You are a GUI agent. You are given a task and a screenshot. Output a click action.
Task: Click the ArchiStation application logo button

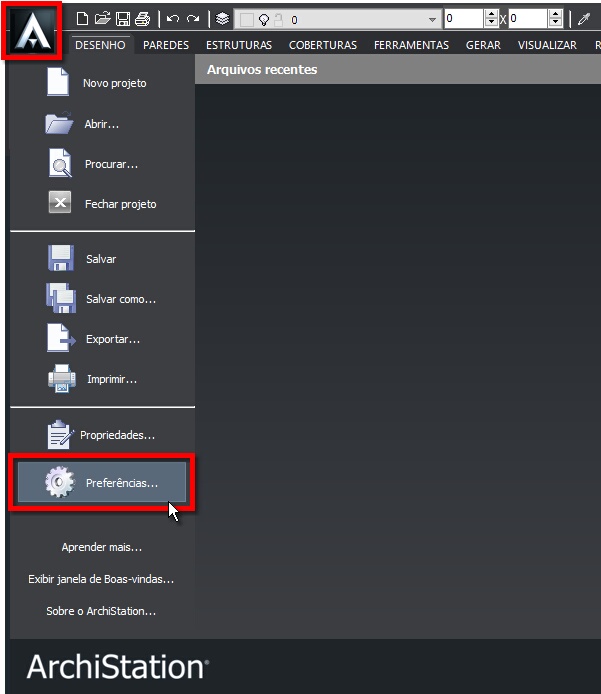32,31
